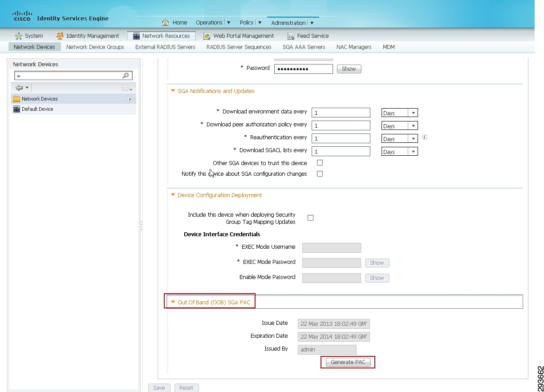Click the Reset button
The width and height of the screenshot is (544, 392).
point(187,388)
